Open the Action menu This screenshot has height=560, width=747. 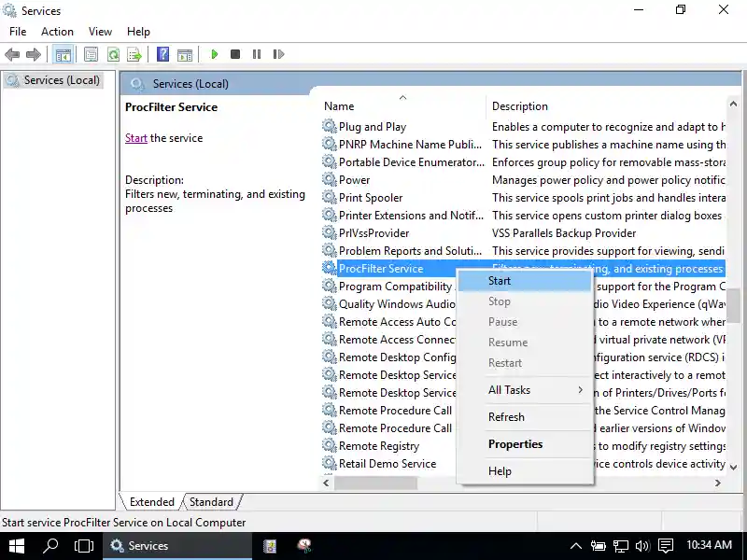click(x=57, y=32)
